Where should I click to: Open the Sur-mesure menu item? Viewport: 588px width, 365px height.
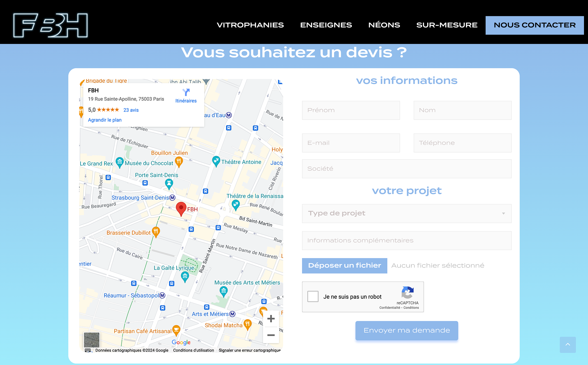pos(447,25)
